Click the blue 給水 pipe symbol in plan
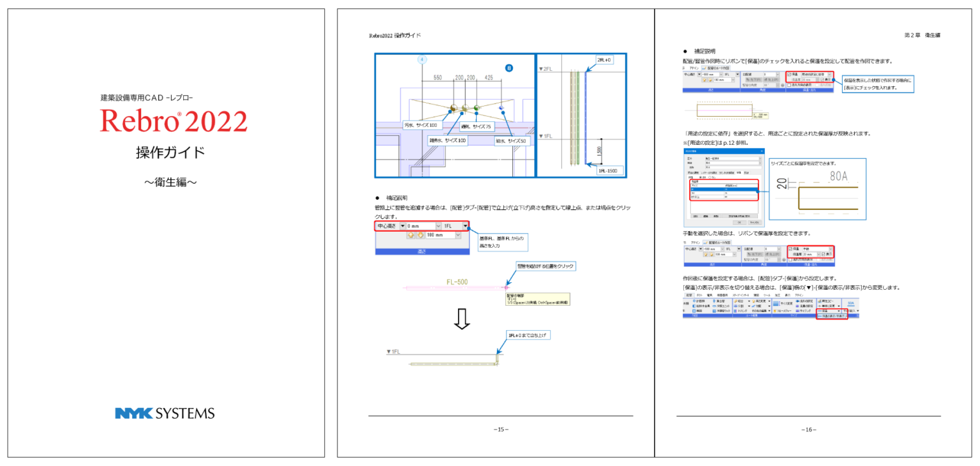980x466 pixels. 501,108
